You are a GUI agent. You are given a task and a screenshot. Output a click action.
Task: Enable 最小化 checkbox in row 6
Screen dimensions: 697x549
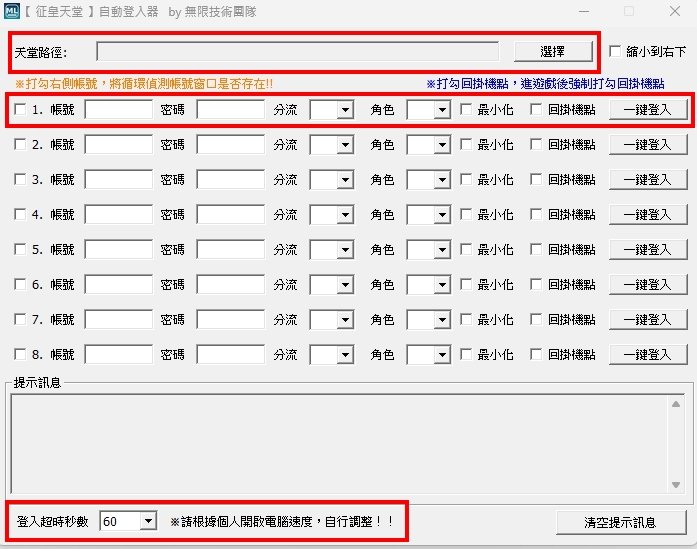click(466, 285)
